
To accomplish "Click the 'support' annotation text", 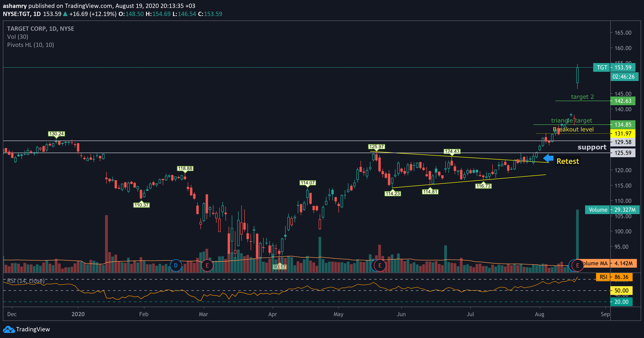I will click(x=592, y=147).
